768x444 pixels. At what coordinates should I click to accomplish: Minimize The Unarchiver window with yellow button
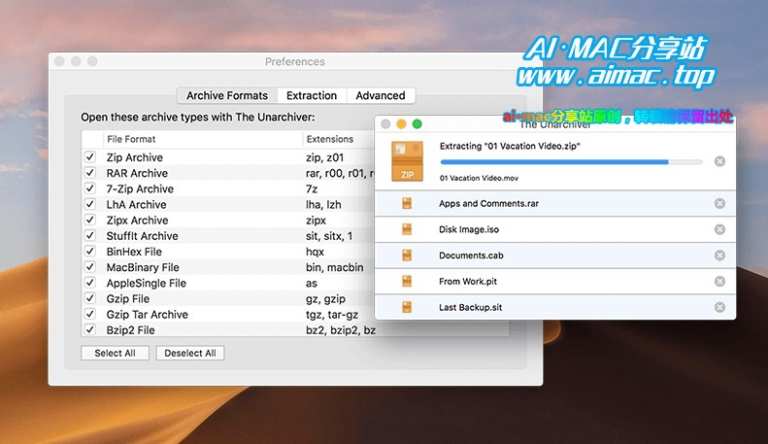(x=401, y=124)
